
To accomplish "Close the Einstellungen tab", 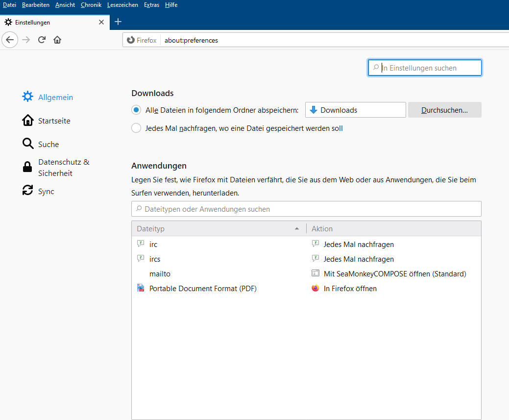I will pos(101,22).
